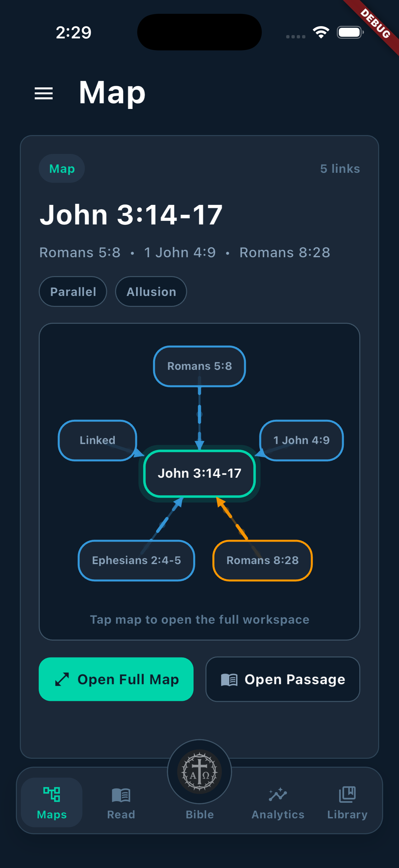Select the Ephesians 2:4-5 node
Viewport: 399px width, 868px height.
point(136,560)
